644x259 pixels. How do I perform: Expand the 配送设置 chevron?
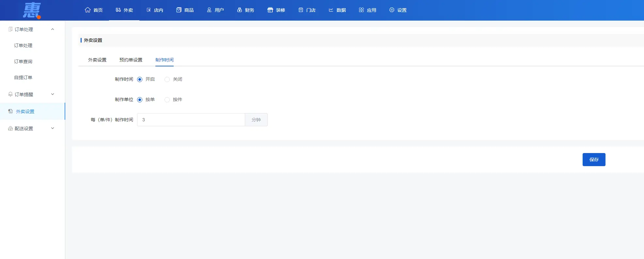tap(53, 128)
